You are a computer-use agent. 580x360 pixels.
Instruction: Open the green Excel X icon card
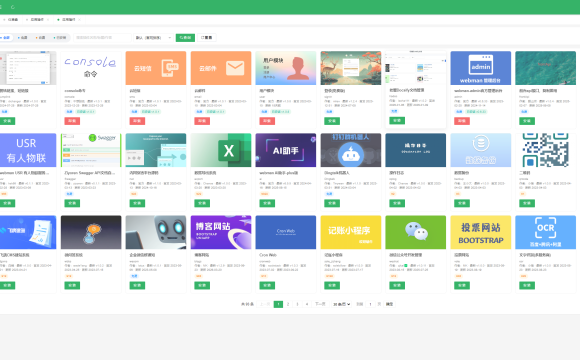(x=221, y=150)
